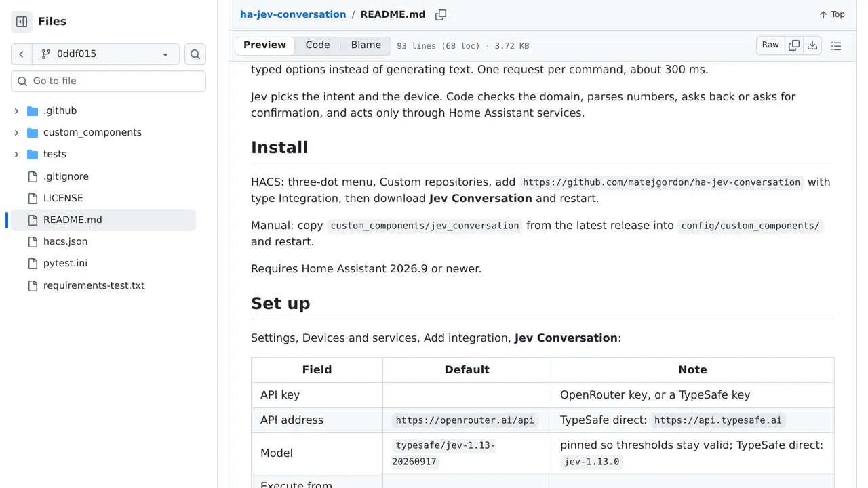The height and width of the screenshot is (488, 868).
Task: Copy the file path icon
Action: coord(441,14)
